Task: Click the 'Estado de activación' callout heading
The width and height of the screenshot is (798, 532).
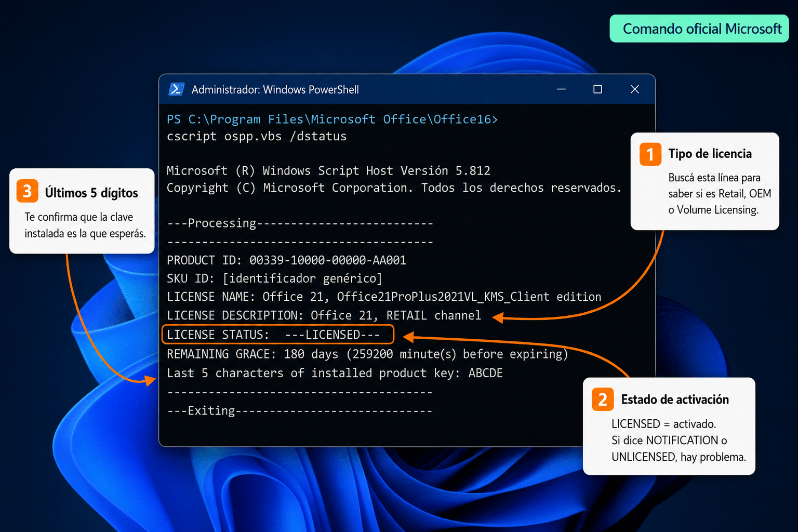Action: pyautogui.click(x=675, y=400)
